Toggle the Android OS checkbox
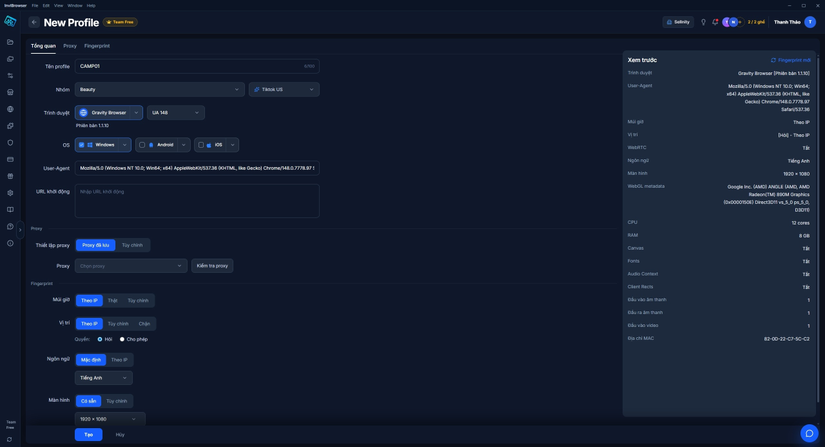This screenshot has height=447, width=825. pos(142,145)
